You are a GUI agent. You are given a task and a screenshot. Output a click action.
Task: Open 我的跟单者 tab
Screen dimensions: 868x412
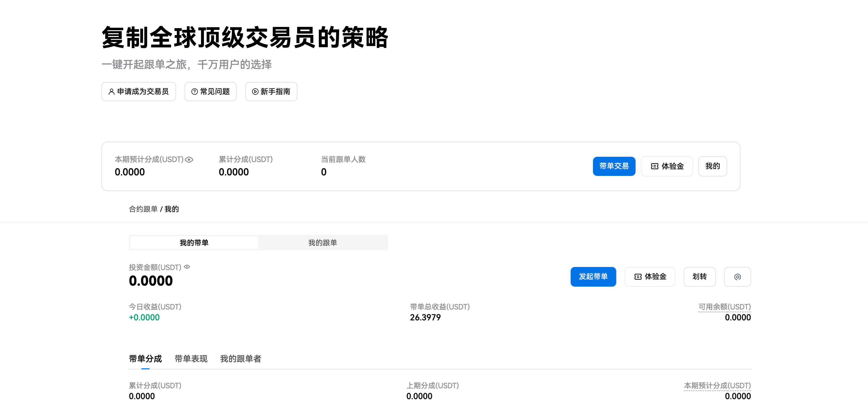coord(240,359)
